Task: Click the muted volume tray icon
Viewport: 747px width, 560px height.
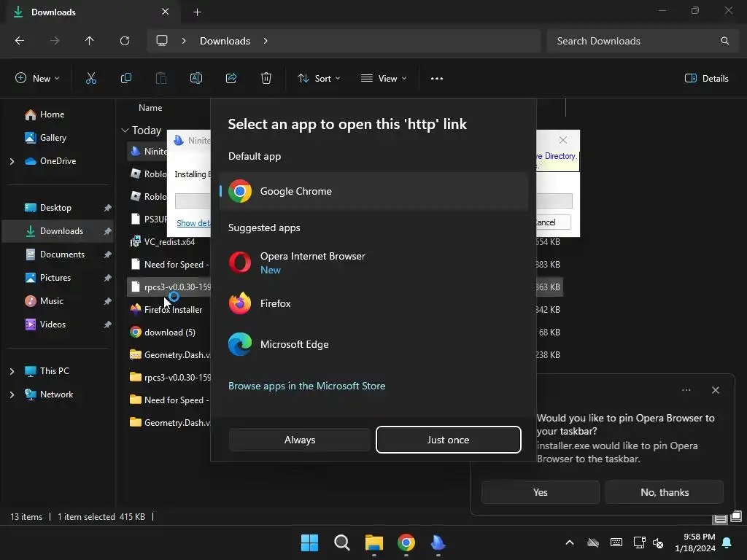Action: (658, 542)
